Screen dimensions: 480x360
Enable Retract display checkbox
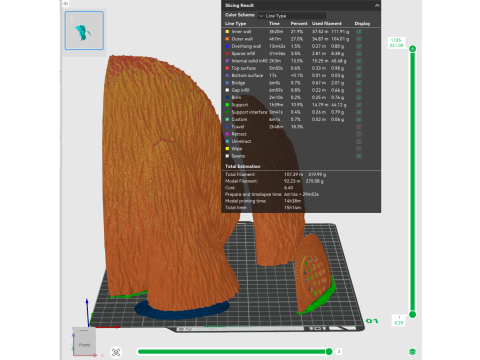pos(359,134)
